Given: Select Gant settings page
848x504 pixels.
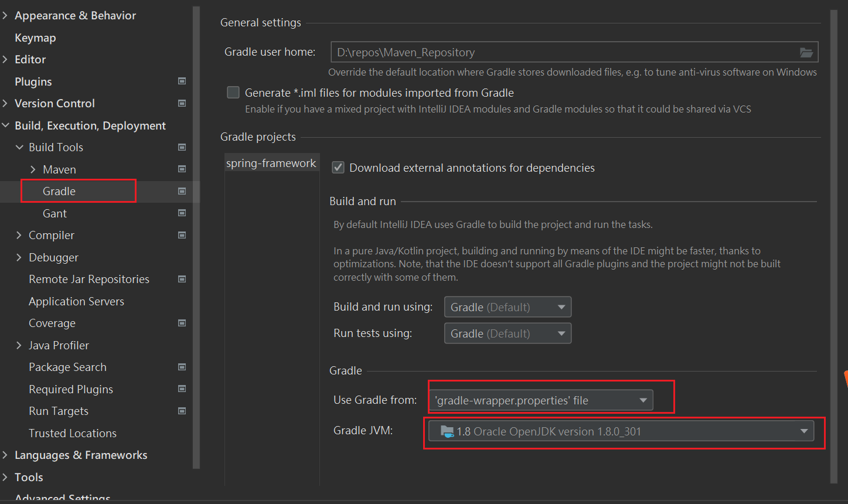Looking at the screenshot, I should coord(55,213).
